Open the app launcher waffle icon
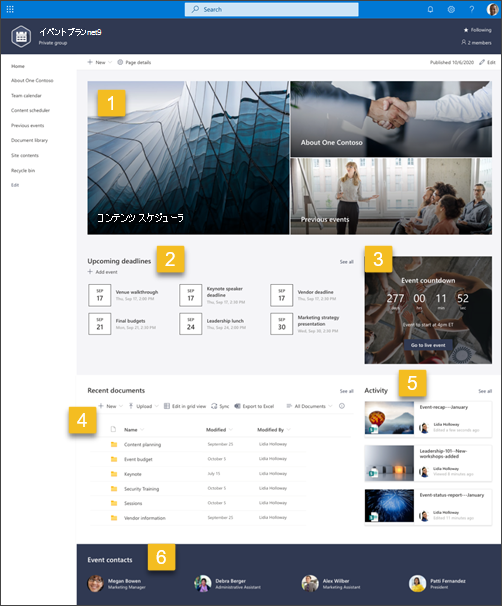The height and width of the screenshot is (606, 502). click(x=10, y=9)
